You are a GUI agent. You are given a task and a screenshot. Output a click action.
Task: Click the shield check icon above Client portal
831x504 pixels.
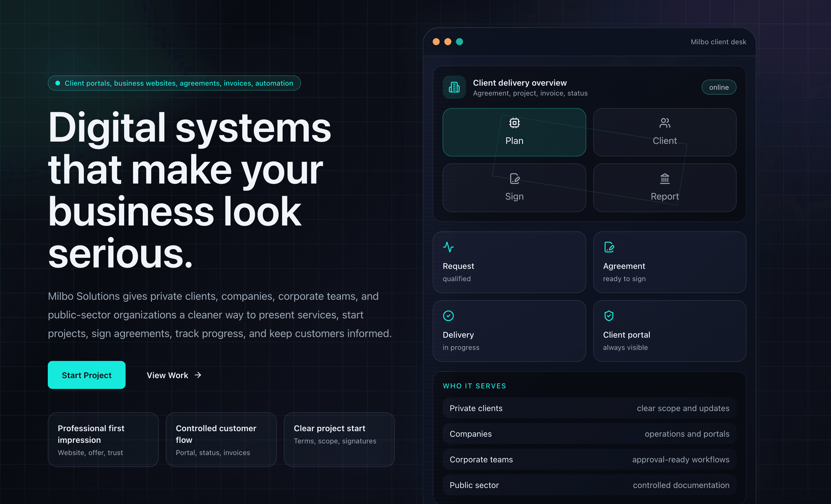tap(609, 316)
